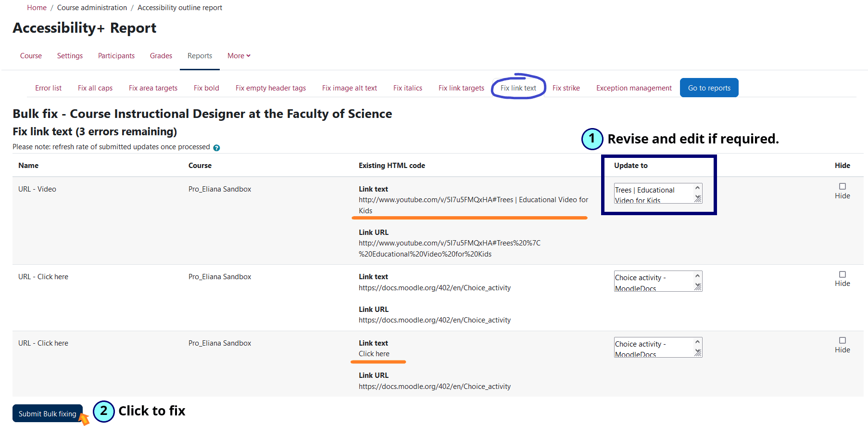Image resolution: width=868 pixels, height=426 pixels.
Task: Select the Fix image alt text tab
Action: [349, 88]
